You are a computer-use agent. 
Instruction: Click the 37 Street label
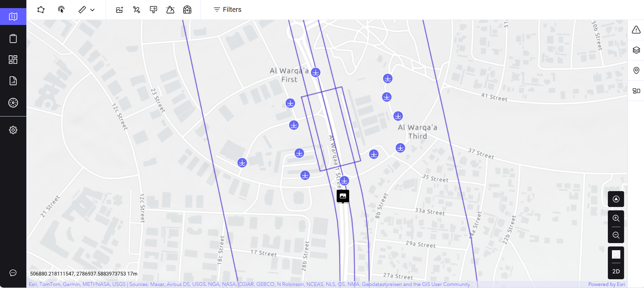[481, 154]
